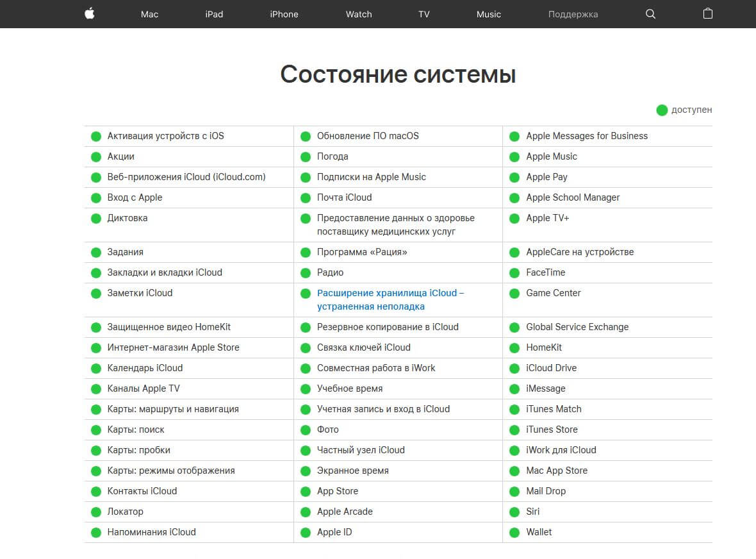Click the Контакты iCloud entry
The height and width of the screenshot is (559, 756).
tap(142, 491)
